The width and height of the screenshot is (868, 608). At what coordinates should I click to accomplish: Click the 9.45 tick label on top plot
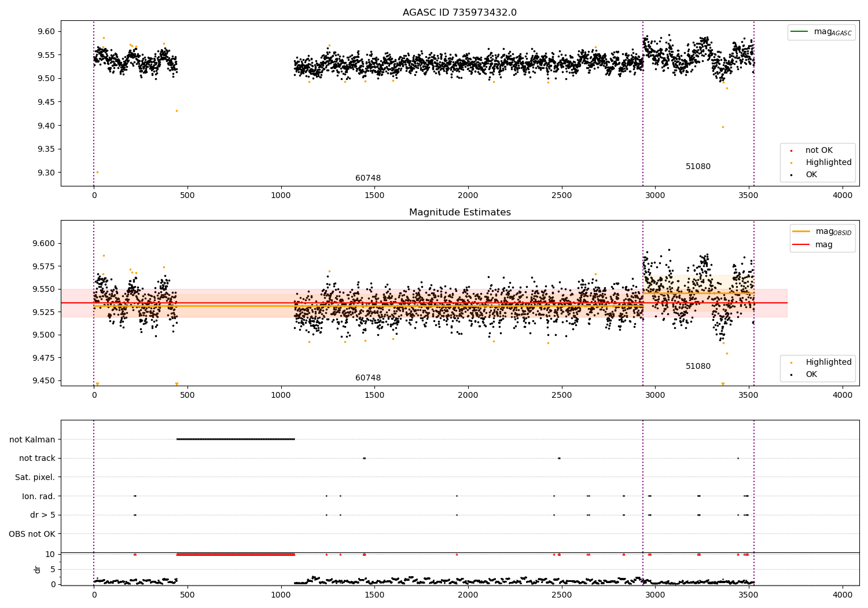point(45,102)
